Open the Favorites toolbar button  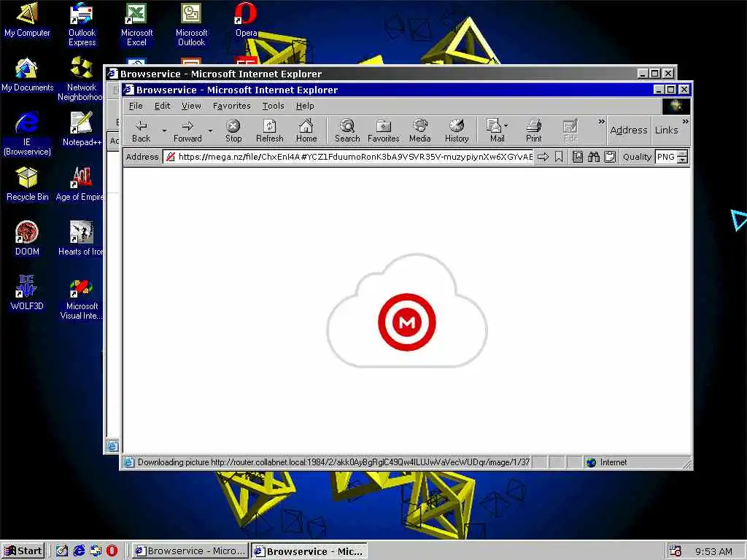(384, 131)
